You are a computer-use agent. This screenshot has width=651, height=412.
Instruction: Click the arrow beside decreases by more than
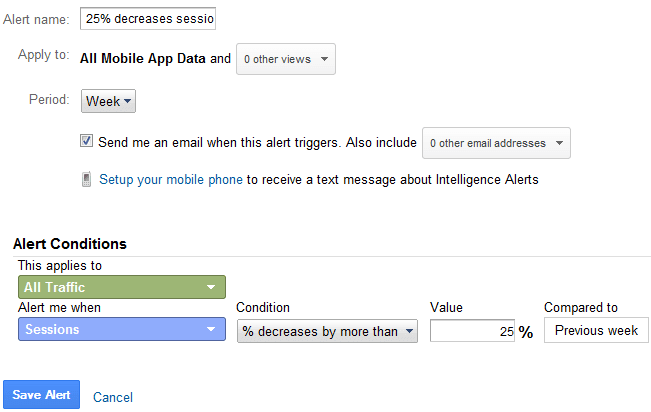[409, 331]
